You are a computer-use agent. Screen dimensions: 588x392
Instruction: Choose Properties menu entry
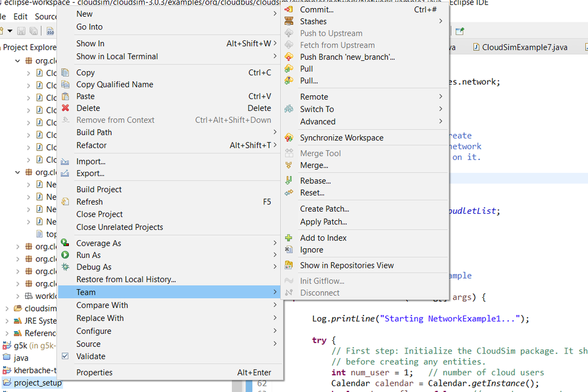click(x=171, y=372)
